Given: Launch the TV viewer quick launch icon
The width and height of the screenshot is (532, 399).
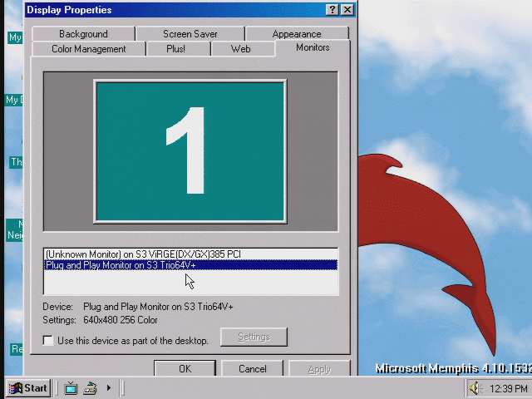Looking at the screenshot, I should click(x=71, y=388).
